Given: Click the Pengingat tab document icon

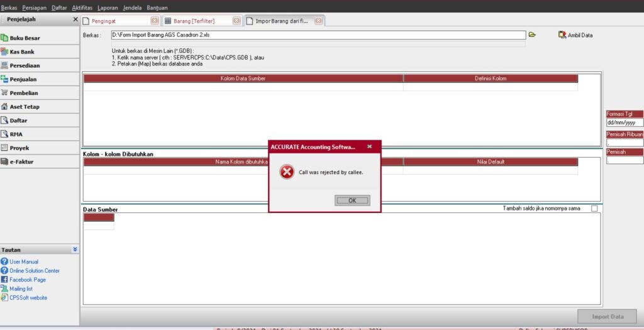Looking at the screenshot, I should (x=86, y=21).
